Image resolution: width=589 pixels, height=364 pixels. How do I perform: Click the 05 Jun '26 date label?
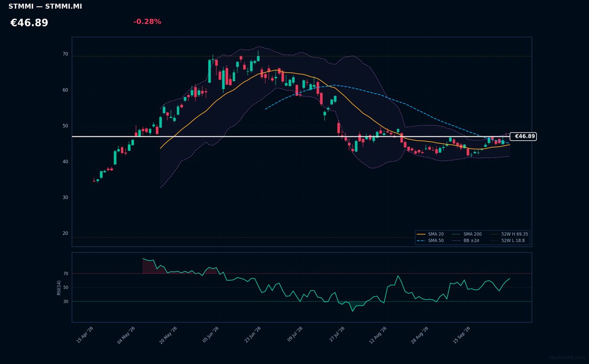210,336
